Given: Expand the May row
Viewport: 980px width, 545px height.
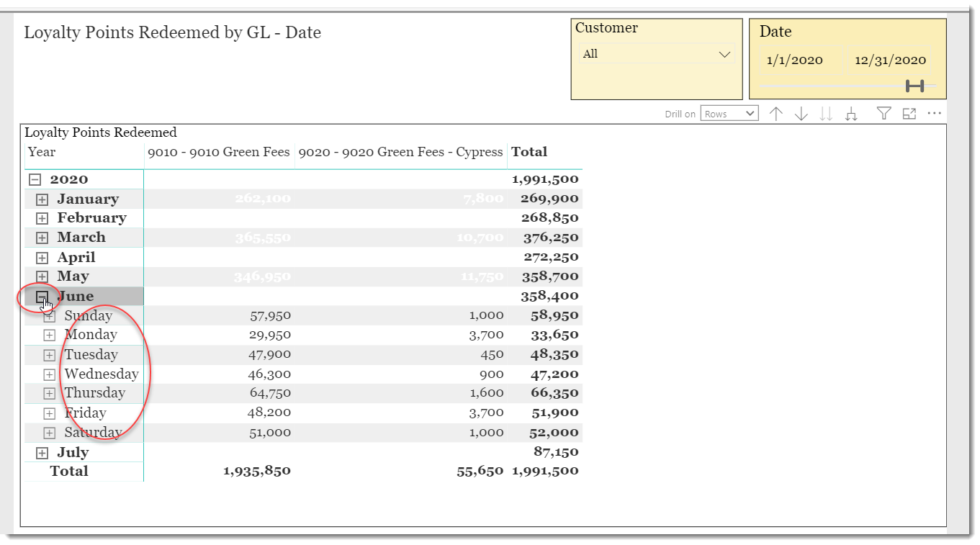Looking at the screenshot, I should coord(42,276).
